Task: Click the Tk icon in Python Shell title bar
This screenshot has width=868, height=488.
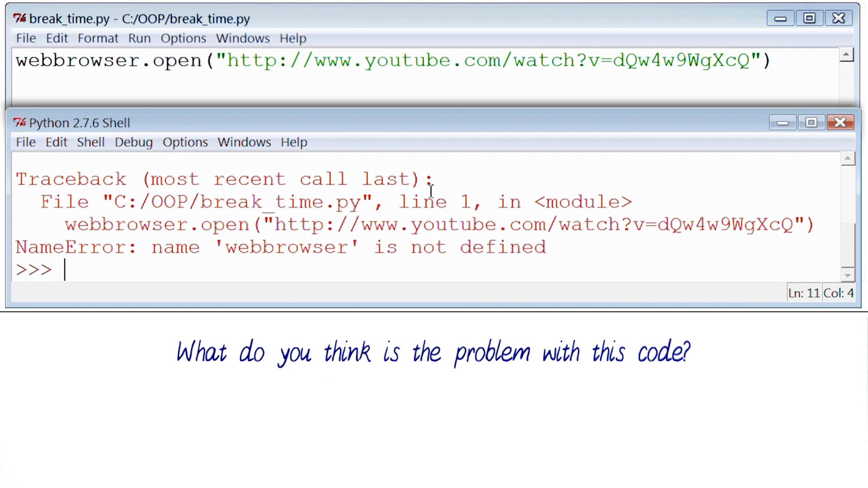Action: (x=19, y=122)
